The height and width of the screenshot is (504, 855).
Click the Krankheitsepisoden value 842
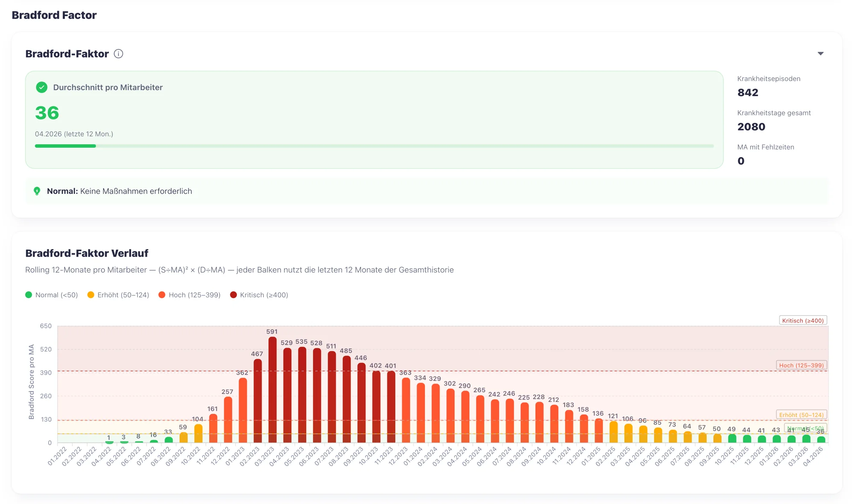pyautogui.click(x=748, y=93)
